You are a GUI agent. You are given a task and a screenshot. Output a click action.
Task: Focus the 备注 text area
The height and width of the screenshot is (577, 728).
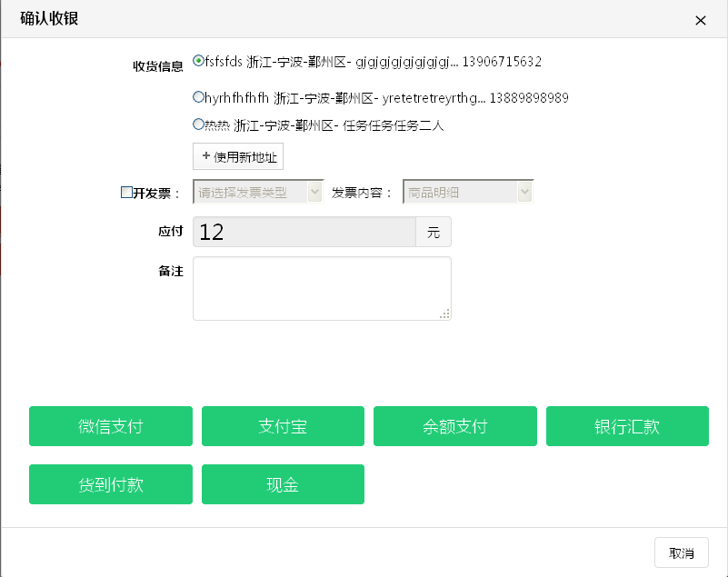322,288
